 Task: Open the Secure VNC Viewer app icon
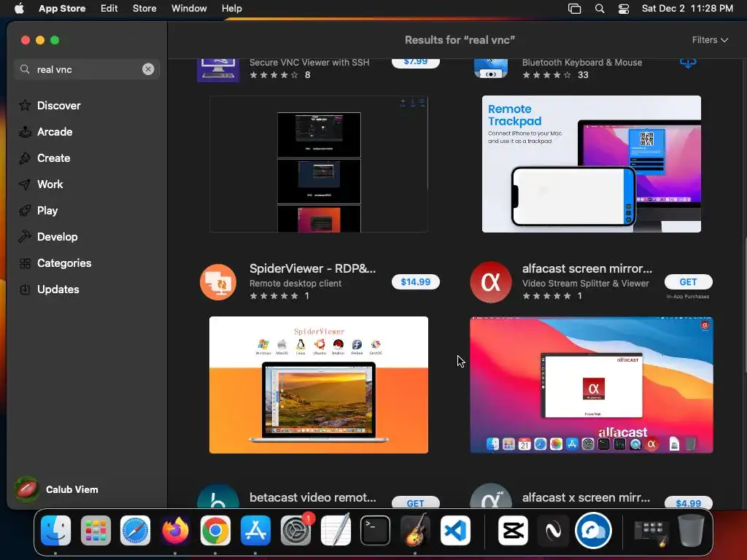pyautogui.click(x=218, y=71)
